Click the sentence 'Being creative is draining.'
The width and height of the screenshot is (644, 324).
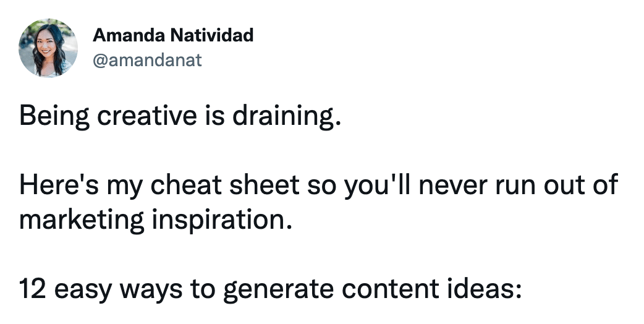(x=180, y=117)
